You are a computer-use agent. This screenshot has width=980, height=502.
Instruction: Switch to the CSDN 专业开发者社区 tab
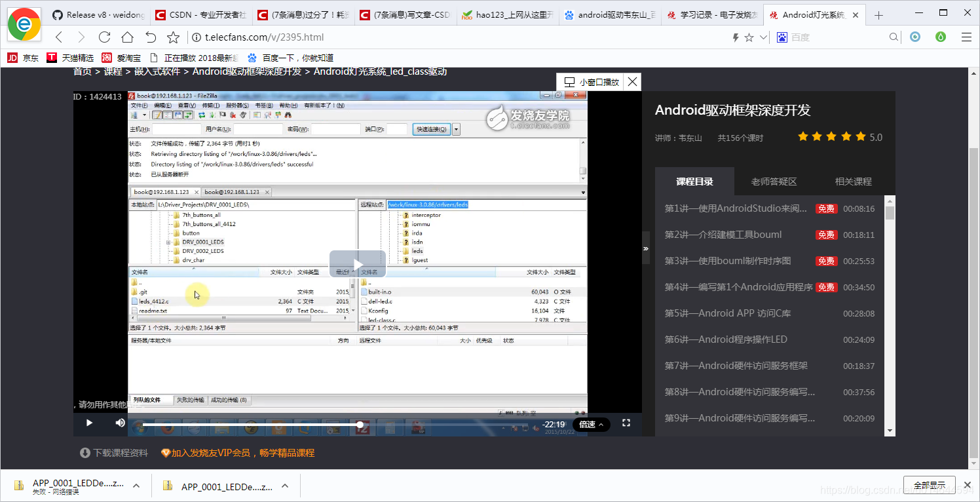point(200,15)
